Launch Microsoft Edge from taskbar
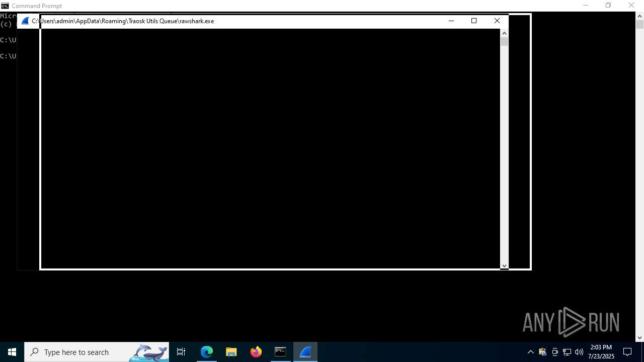The height and width of the screenshot is (362, 644). tap(207, 352)
